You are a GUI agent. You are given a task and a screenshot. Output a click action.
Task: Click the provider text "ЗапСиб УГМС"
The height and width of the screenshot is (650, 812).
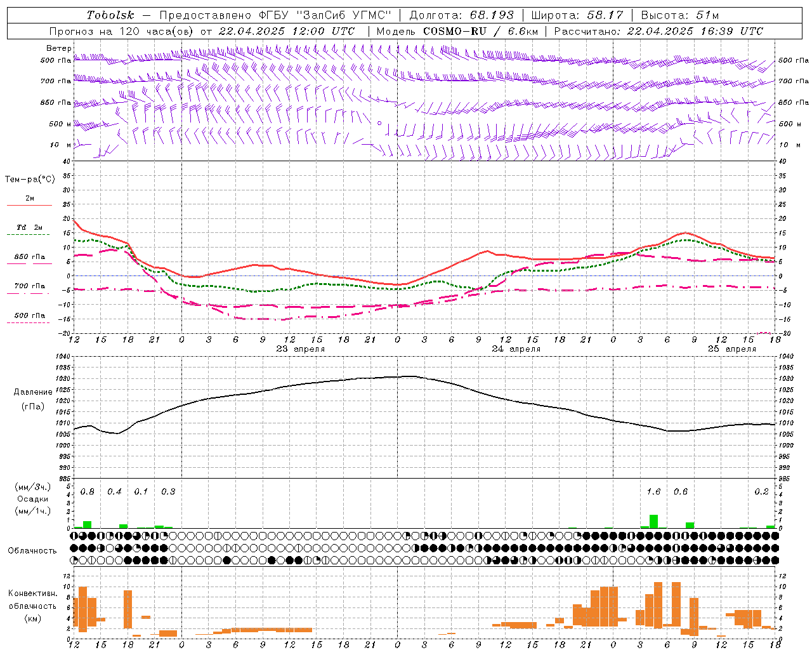point(344,15)
